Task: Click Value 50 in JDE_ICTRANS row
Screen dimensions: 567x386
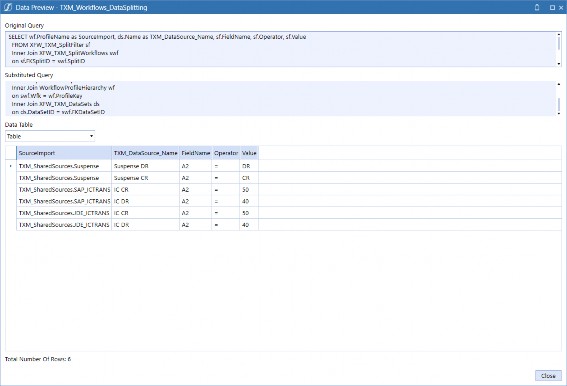Action: (x=249, y=213)
